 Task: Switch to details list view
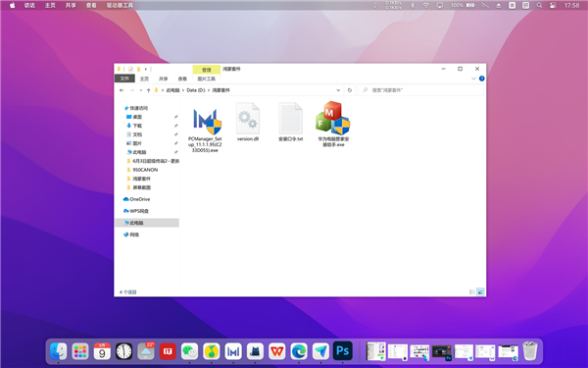point(472,291)
